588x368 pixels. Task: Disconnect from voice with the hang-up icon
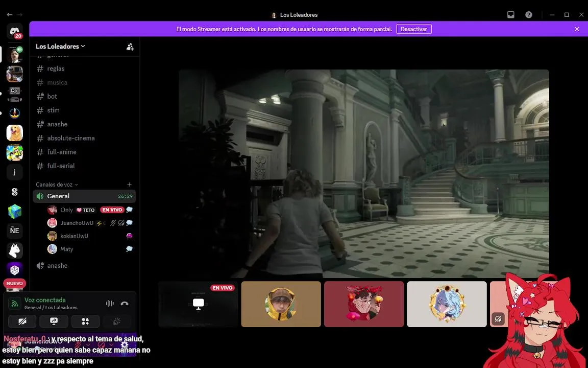tap(125, 304)
